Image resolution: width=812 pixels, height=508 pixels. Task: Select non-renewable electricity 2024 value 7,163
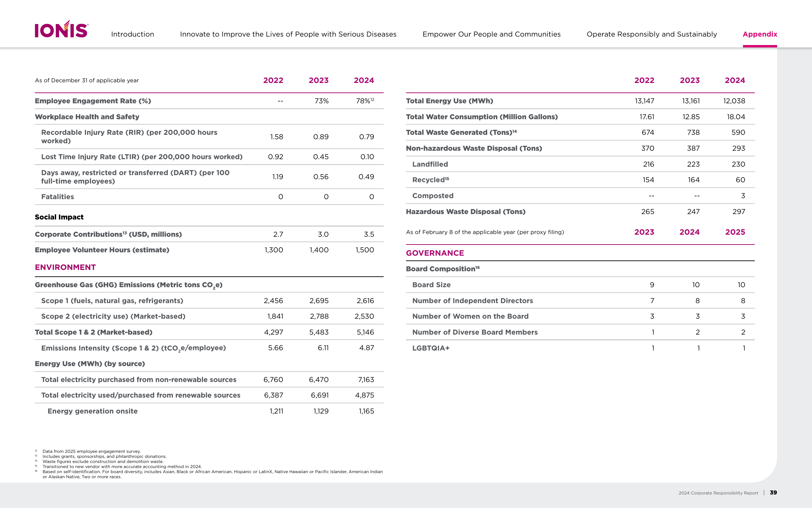366,380
